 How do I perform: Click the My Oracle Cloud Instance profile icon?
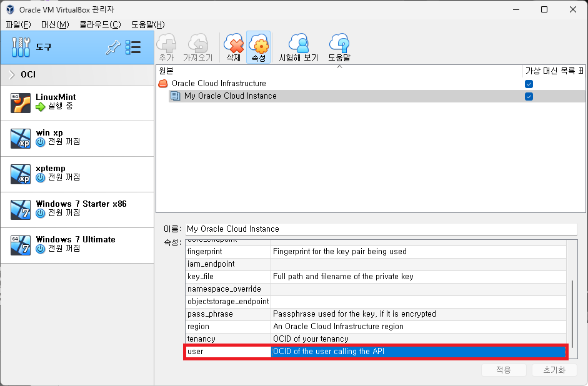[x=176, y=96]
